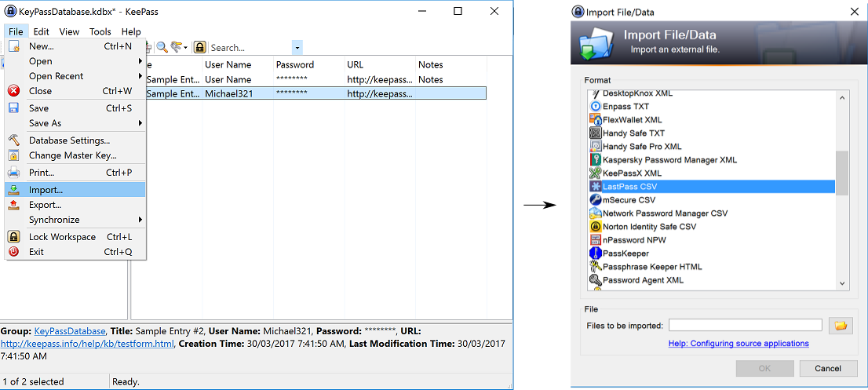Click the browse folder icon for import file
The image size is (868, 390).
(x=841, y=326)
